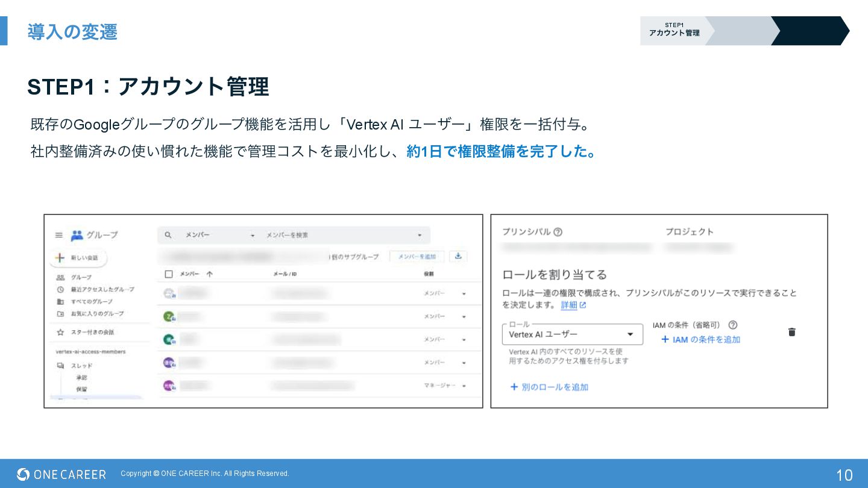Tick the select-all members checkbox

point(169,274)
